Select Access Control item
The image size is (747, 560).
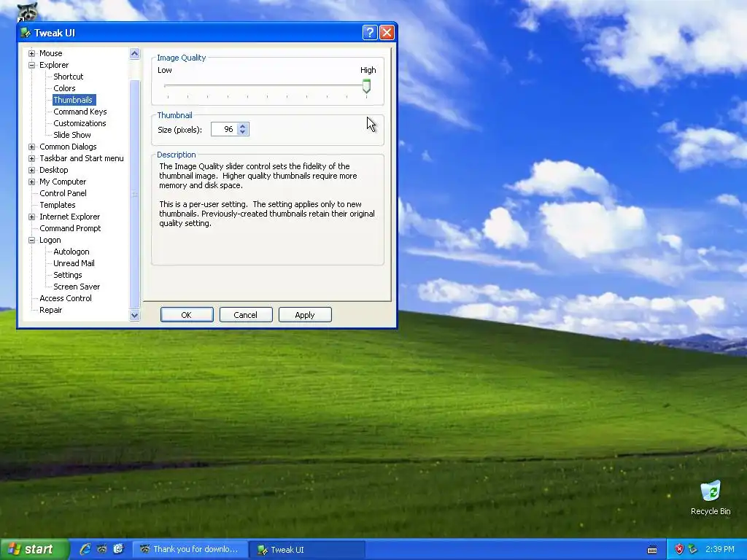tap(65, 298)
